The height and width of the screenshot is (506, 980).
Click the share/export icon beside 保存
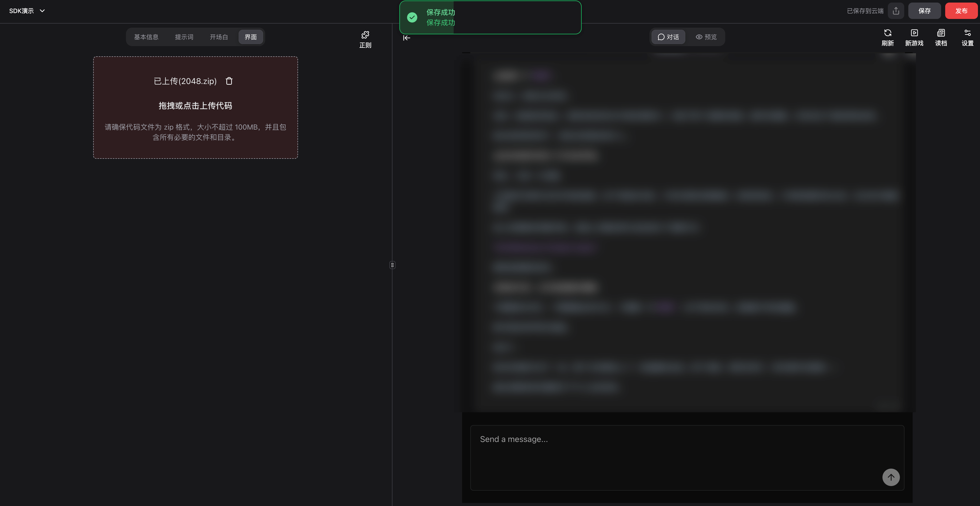click(x=896, y=11)
